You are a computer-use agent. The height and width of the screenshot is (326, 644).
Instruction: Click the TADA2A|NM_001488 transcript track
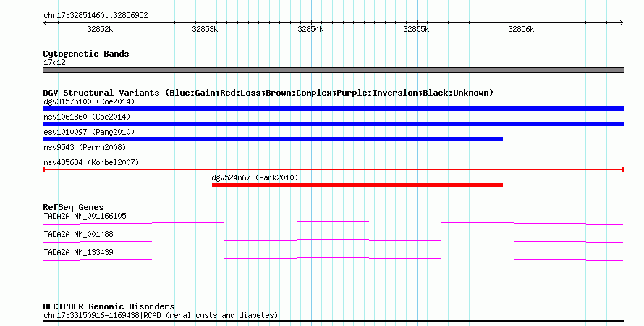pos(333,241)
